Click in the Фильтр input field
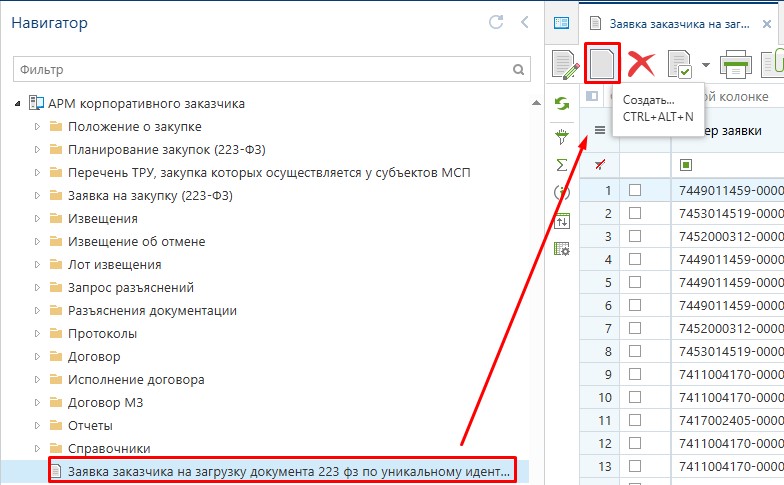Viewport: 784px width, 485px height. [x=272, y=70]
